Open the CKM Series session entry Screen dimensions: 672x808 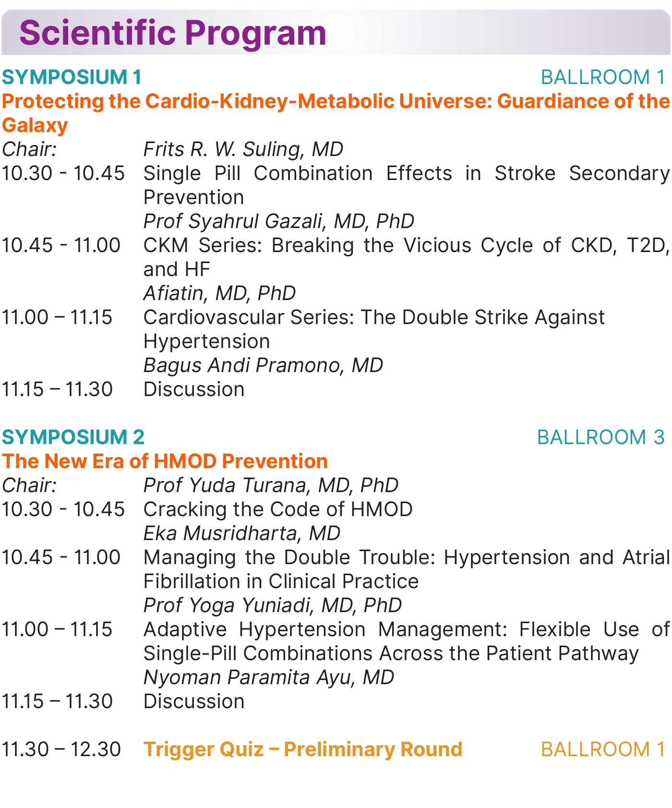tap(406, 246)
